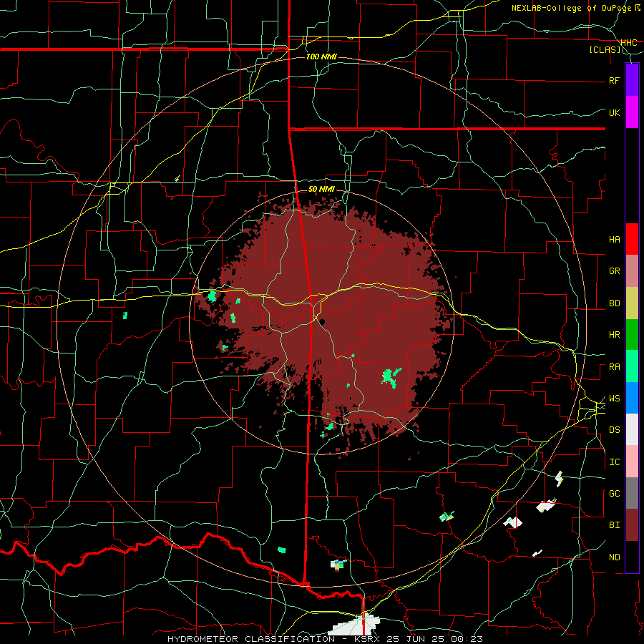Select the GC gray legend block
Screen dimensions: 644x644
[632, 493]
